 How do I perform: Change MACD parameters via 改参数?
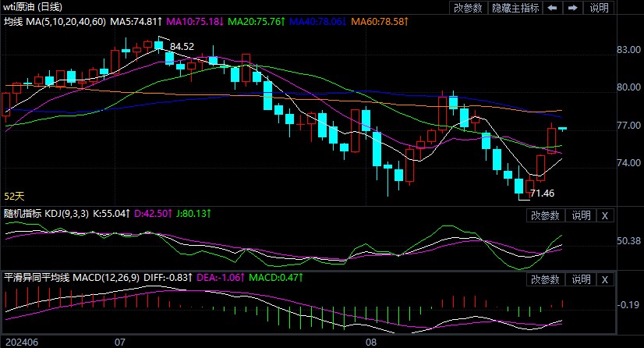point(545,280)
